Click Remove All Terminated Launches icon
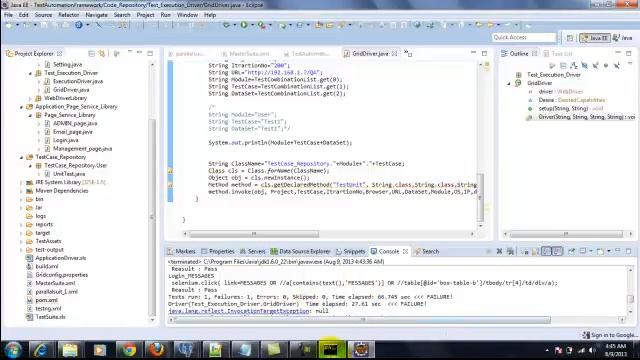Image resolution: width=640 pixels, height=360 pixels. point(510,251)
